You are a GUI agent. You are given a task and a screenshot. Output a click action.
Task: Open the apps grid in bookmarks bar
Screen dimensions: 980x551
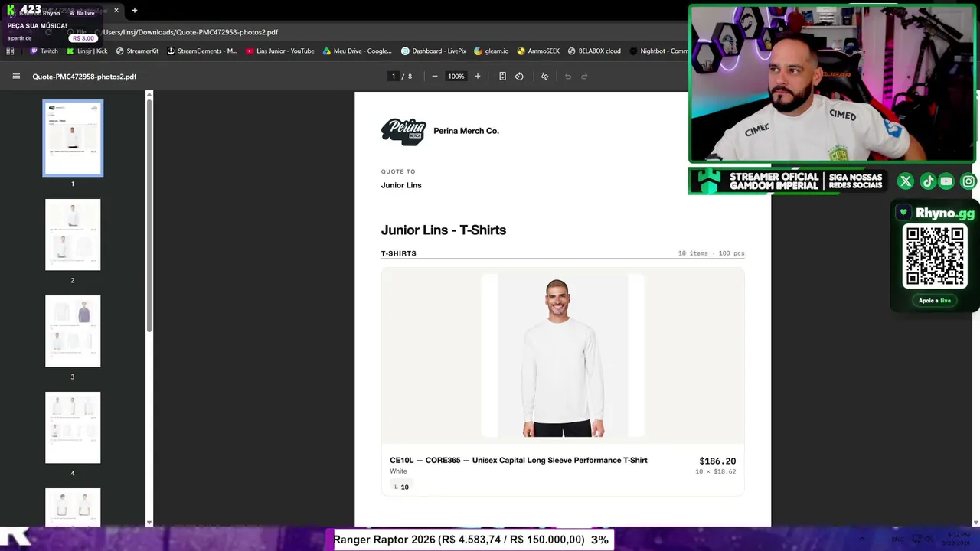coord(10,51)
